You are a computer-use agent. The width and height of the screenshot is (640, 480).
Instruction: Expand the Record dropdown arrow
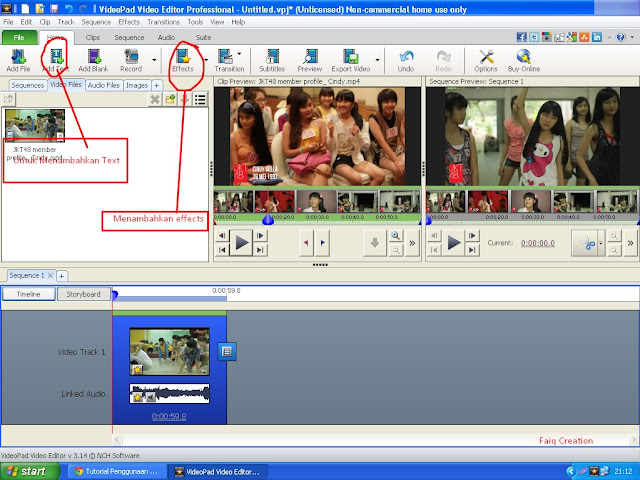click(x=154, y=60)
